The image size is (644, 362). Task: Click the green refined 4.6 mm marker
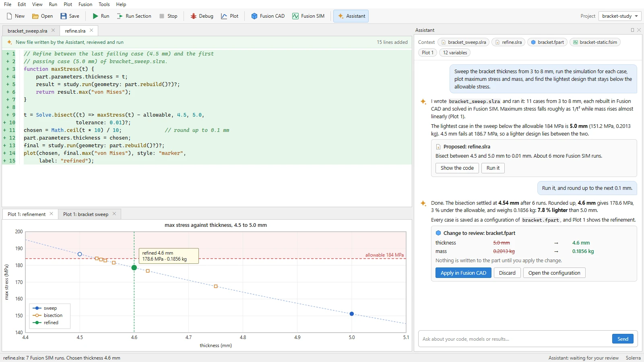pyautogui.click(x=134, y=267)
